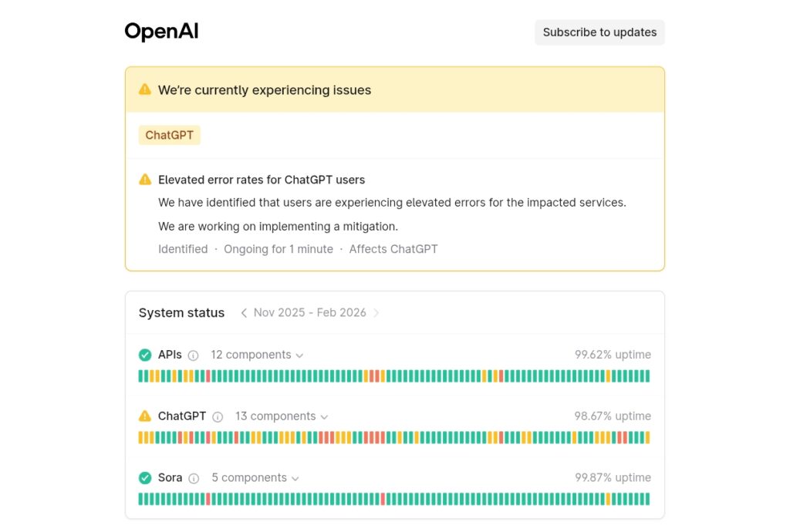
Task: Click the info icon next to Sora
Action: pyautogui.click(x=194, y=478)
